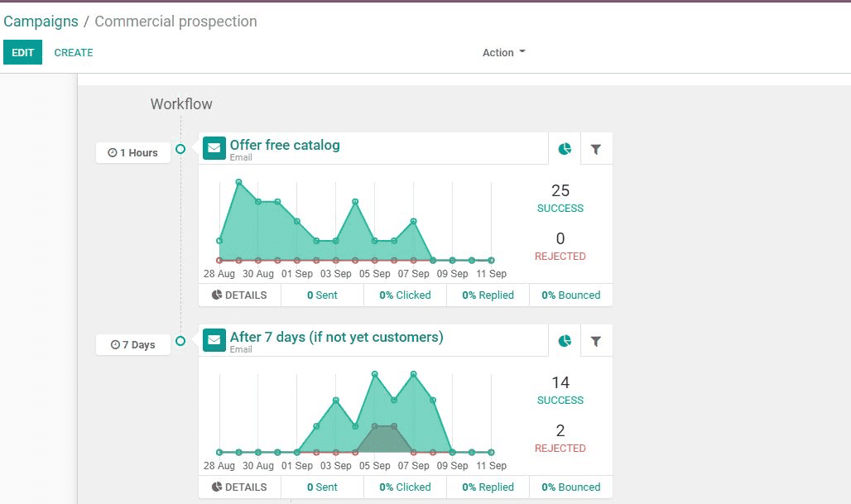Click the 25 SUCCESS count of Offer free catalog
851x504 pixels.
point(560,198)
